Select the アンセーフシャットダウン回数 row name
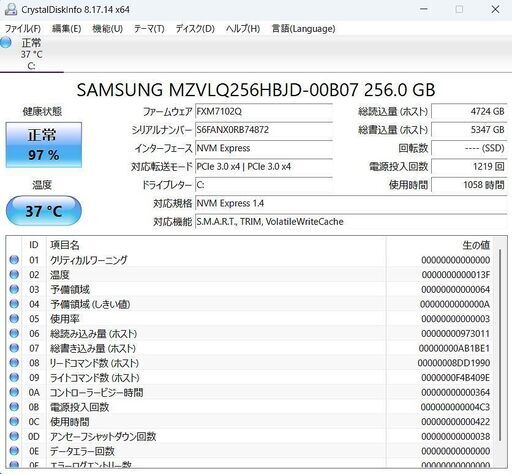 [x=103, y=436]
